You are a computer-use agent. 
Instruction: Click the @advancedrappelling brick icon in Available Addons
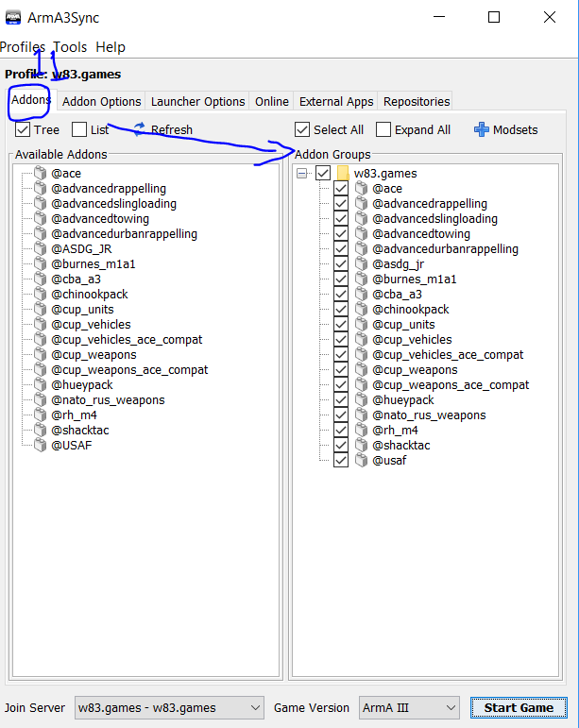(41, 189)
